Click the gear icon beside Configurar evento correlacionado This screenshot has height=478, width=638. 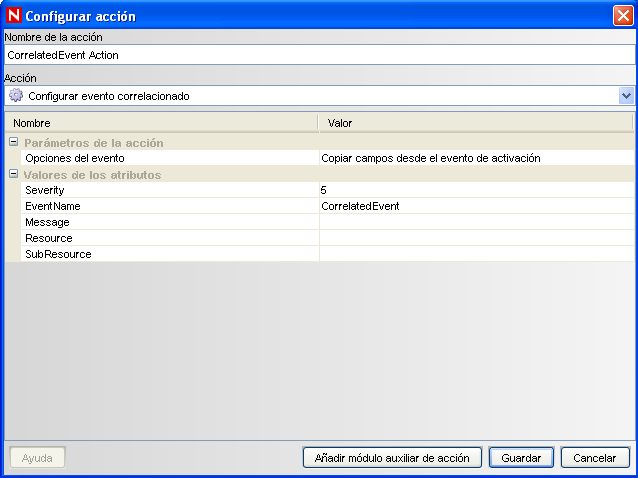pos(16,95)
